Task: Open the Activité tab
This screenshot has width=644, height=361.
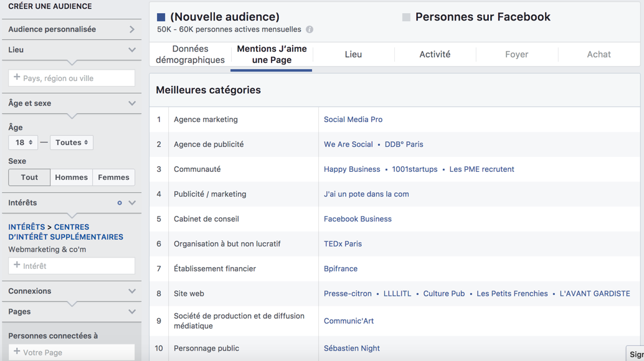Action: (435, 54)
